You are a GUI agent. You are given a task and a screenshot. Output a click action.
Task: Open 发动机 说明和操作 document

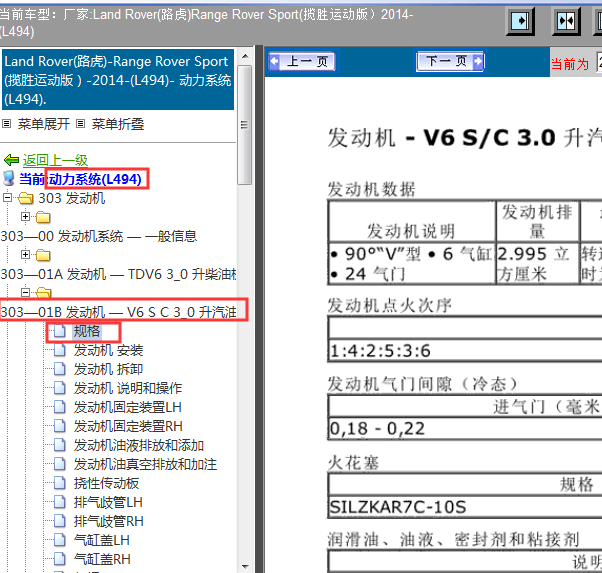(128, 388)
